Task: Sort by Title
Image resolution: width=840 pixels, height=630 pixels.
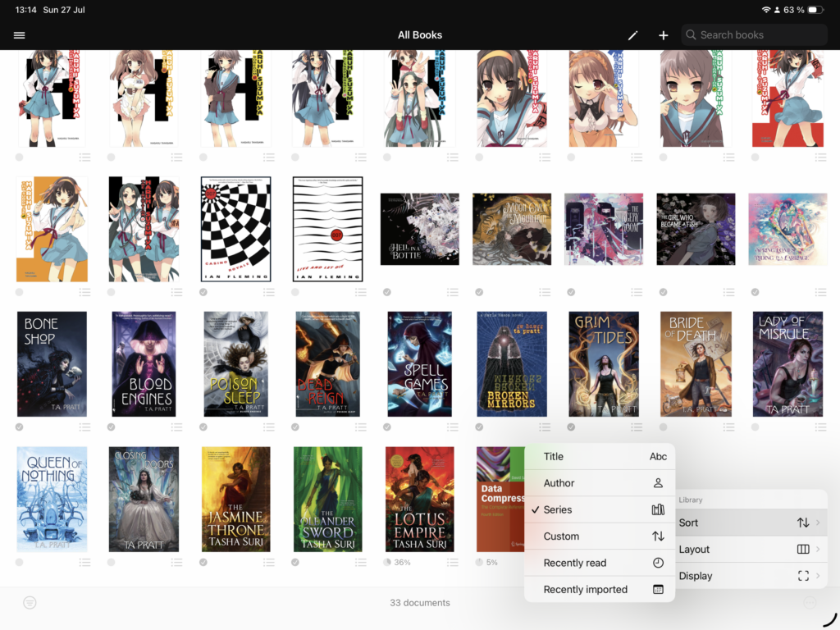Action: click(x=600, y=456)
